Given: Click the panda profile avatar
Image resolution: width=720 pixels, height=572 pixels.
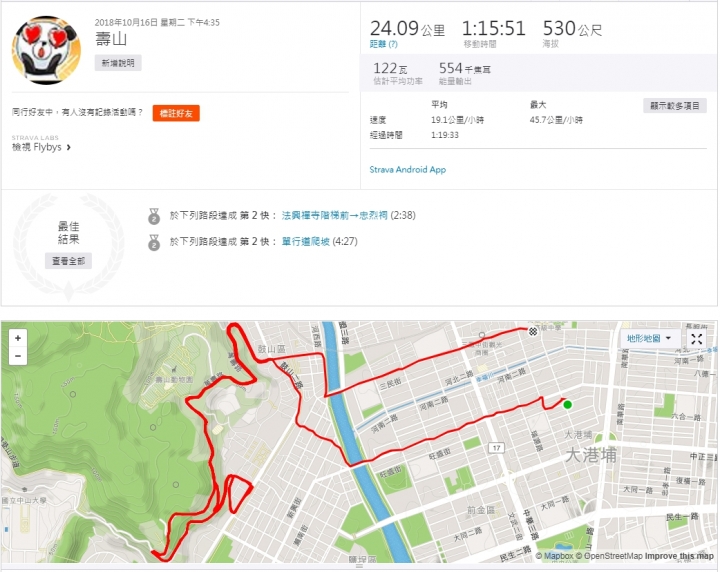Looking at the screenshot, I should 46,50.
